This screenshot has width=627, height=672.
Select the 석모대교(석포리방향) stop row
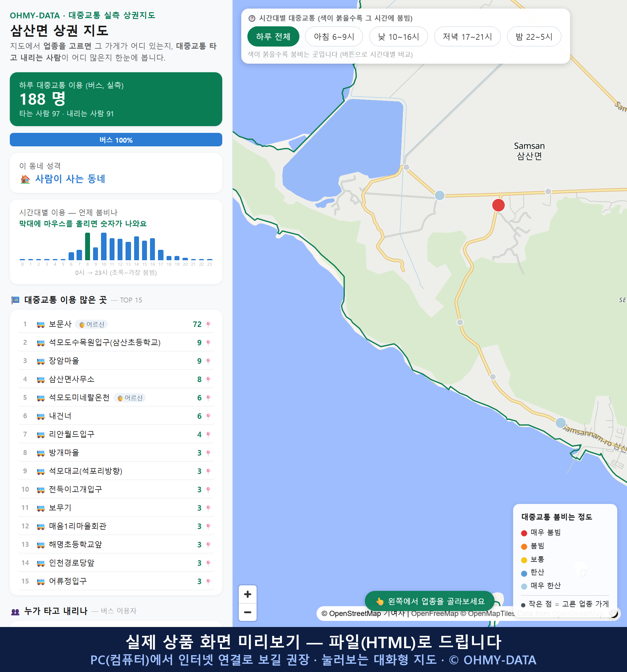[x=116, y=471]
